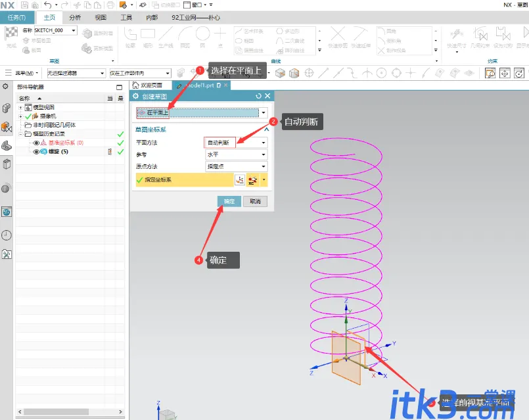Collapse the 草图坐标系 section

pos(267,129)
